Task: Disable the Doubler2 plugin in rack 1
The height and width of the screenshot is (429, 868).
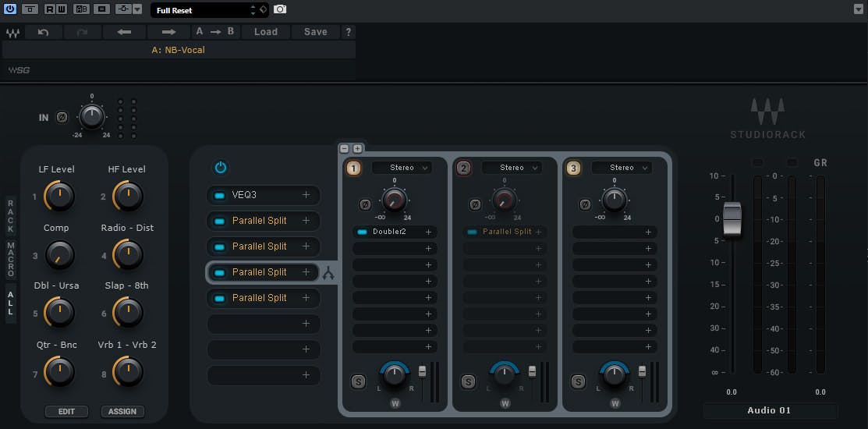Action: tap(362, 232)
